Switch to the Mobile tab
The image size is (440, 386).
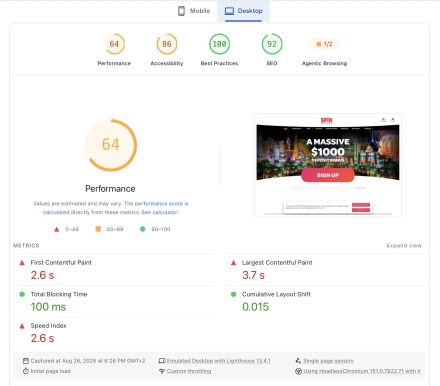coord(194,11)
